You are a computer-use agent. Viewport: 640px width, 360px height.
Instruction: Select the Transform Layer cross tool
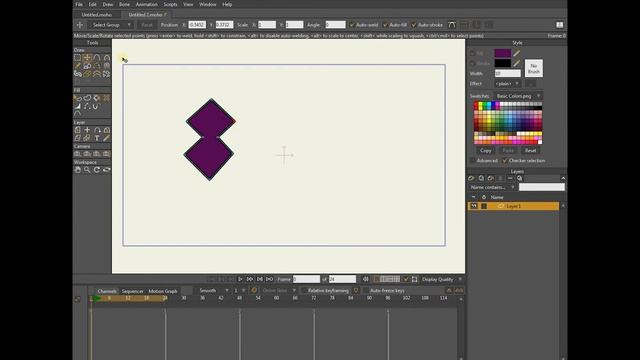click(x=87, y=130)
